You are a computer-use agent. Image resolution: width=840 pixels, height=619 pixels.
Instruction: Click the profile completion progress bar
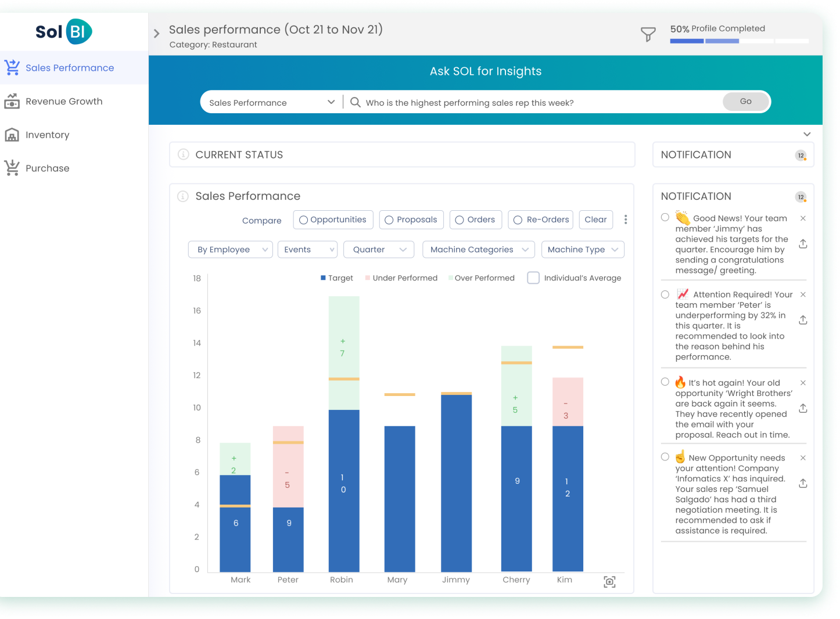[x=739, y=41]
